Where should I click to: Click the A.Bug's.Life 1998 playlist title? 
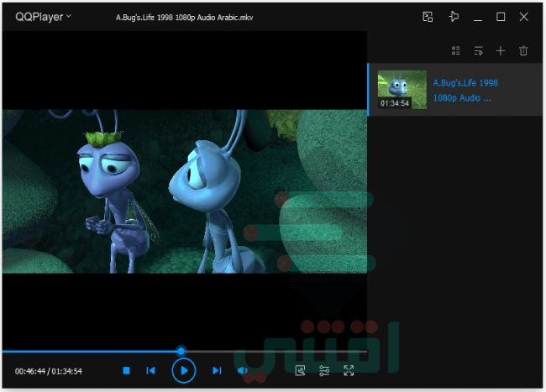point(465,90)
